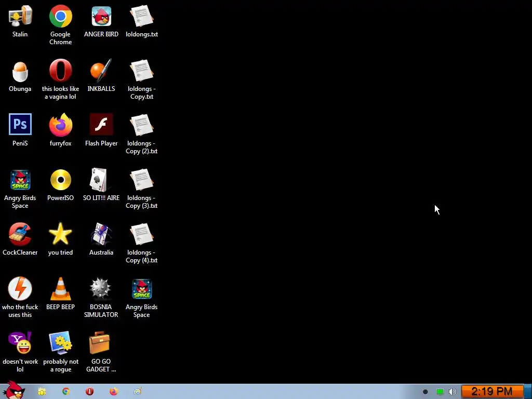Click the Chrome icon in the taskbar

tap(66, 391)
